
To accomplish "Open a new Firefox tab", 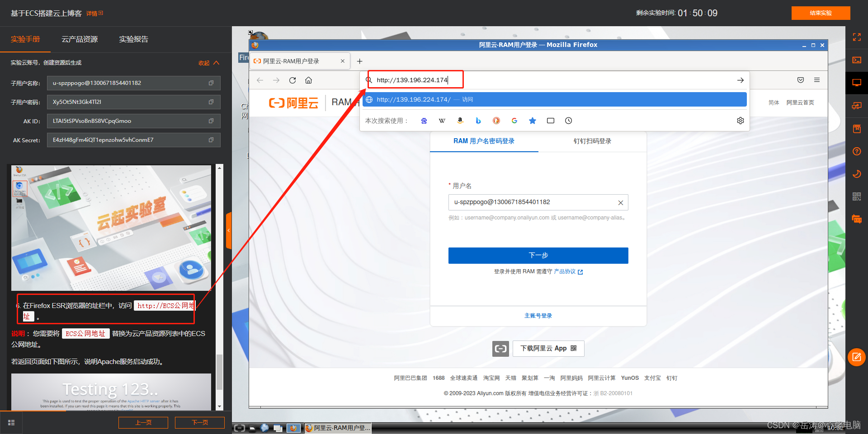I will click(x=360, y=61).
